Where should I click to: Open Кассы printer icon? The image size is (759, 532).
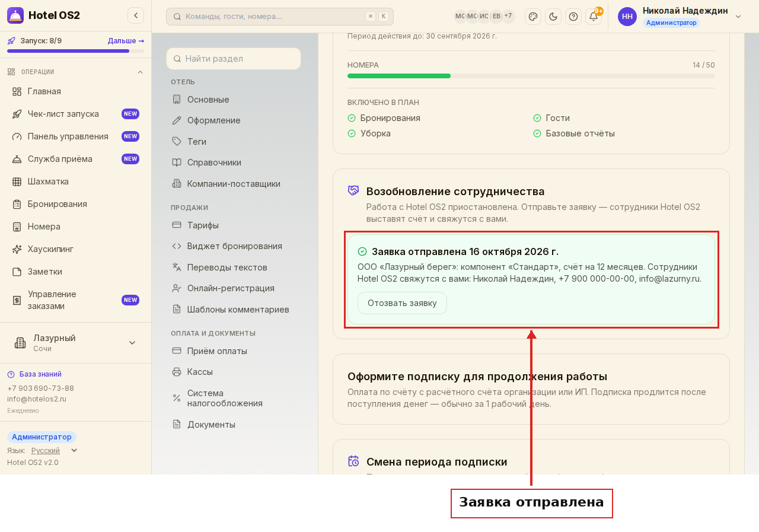point(177,372)
